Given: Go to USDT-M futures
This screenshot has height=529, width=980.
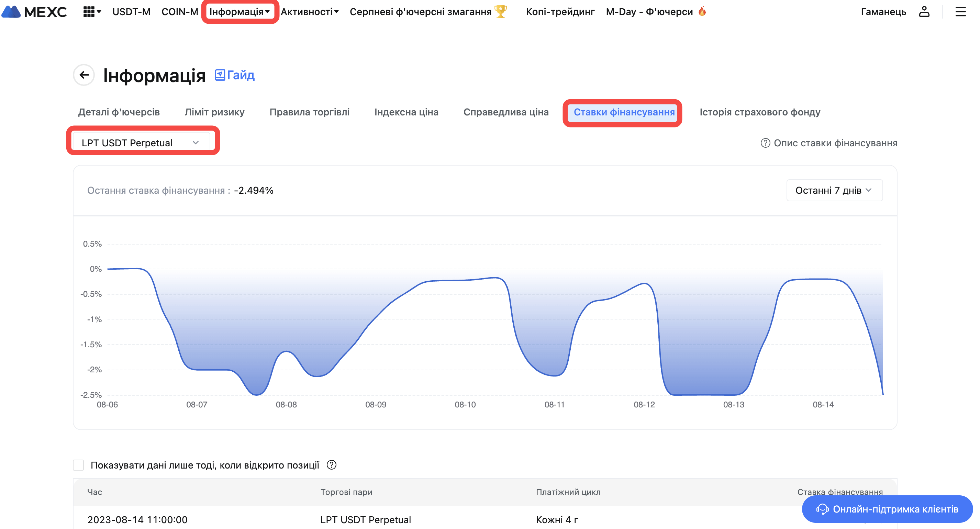Looking at the screenshot, I should coord(131,12).
